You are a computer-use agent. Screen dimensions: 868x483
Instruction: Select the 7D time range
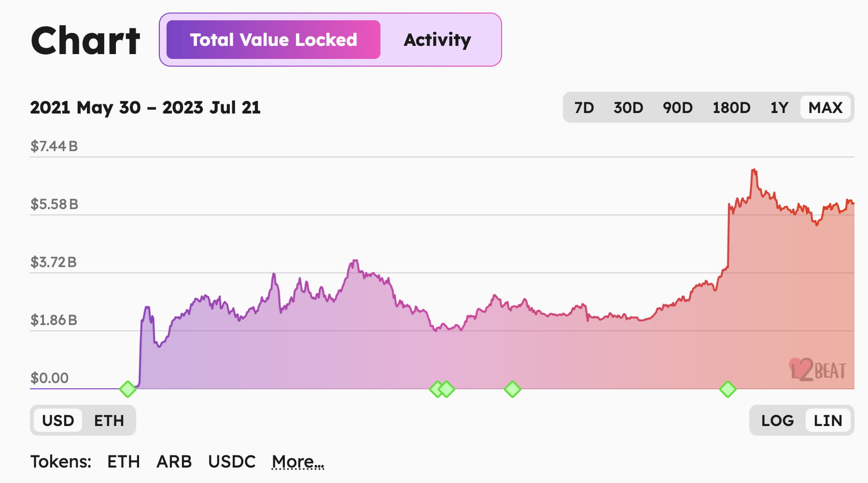click(584, 107)
